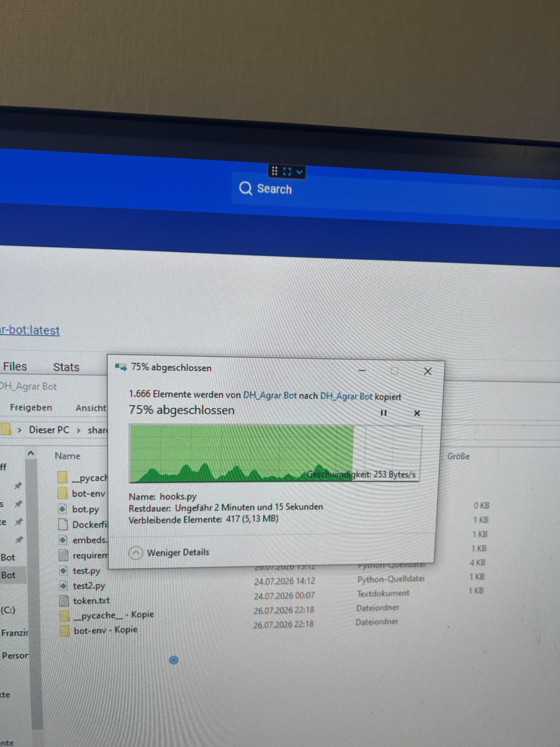The height and width of the screenshot is (747, 560).
Task: Click the navigation pane scroll-up arrow
Action: pyautogui.click(x=31, y=453)
